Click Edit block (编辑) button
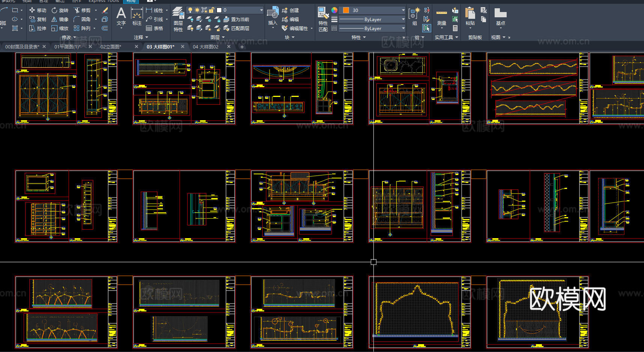This screenshot has height=352, width=644. point(290,19)
